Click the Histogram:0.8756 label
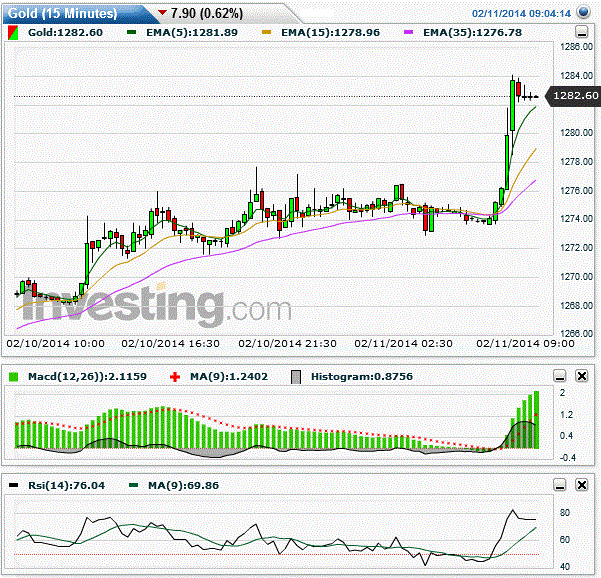This screenshot has height=578, width=601. pyautogui.click(x=362, y=376)
